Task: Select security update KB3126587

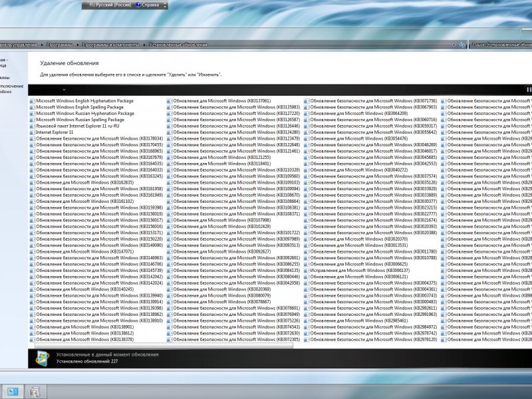Action: click(x=233, y=120)
